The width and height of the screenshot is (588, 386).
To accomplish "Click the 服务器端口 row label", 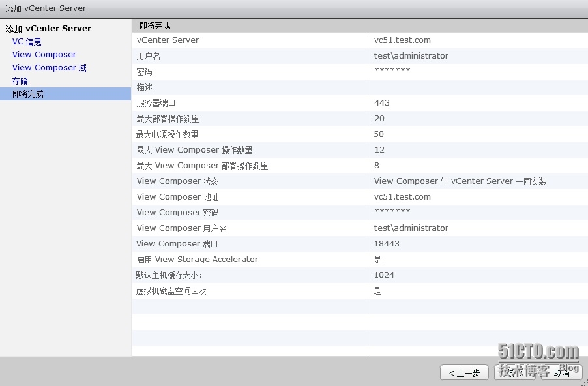I will click(156, 103).
